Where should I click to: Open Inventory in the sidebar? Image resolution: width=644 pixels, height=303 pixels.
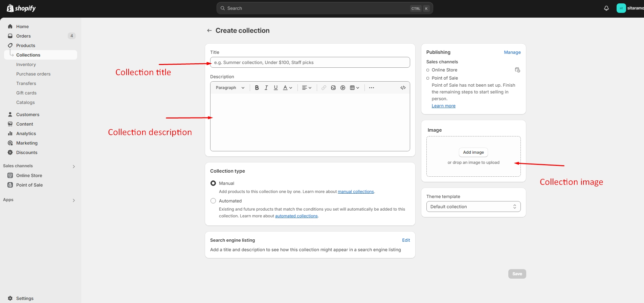click(26, 64)
